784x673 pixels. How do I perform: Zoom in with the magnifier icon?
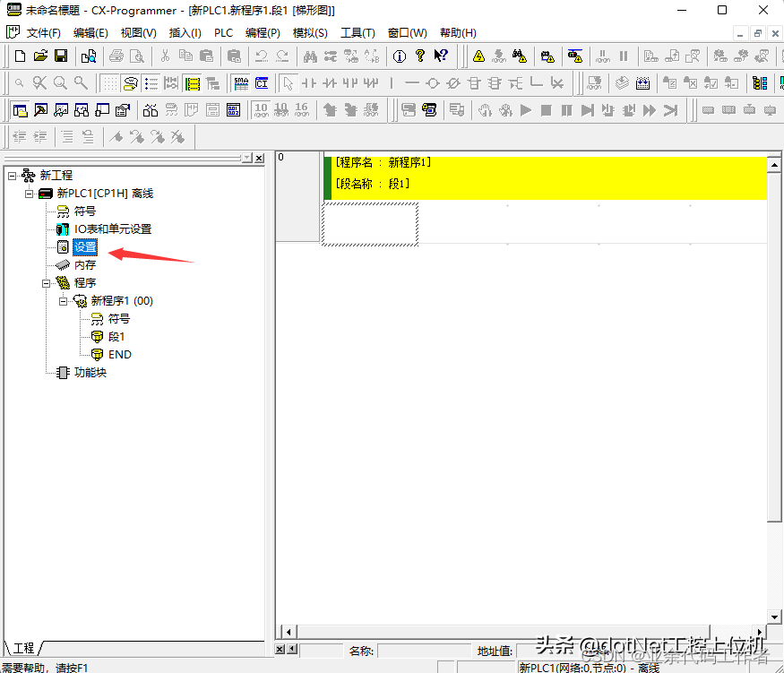pyautogui.click(x=81, y=83)
